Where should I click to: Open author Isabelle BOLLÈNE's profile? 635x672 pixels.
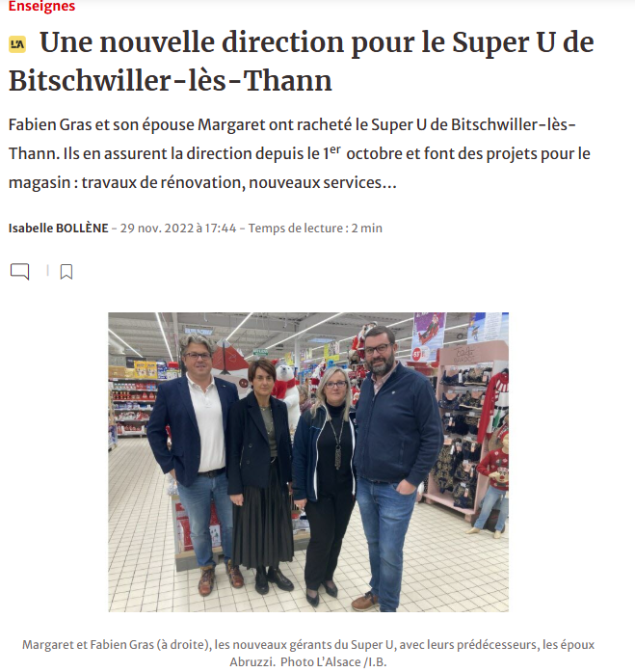pos(58,228)
